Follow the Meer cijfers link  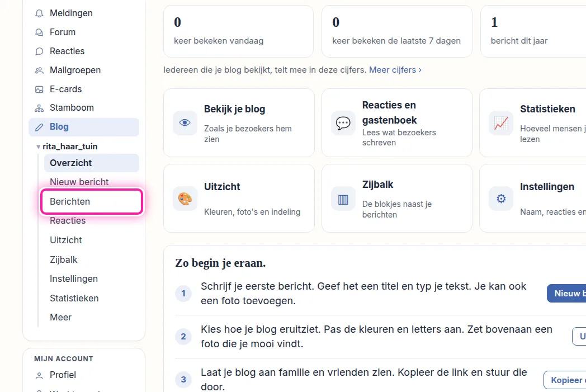[395, 70]
